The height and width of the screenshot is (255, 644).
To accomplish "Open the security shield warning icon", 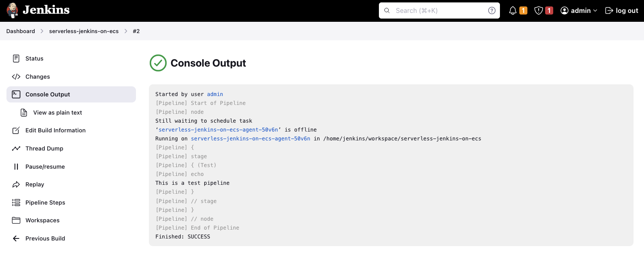I will click(538, 10).
